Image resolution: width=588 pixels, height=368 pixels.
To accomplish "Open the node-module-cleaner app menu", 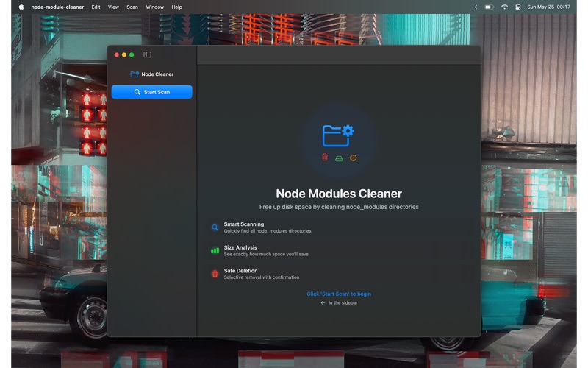I will (57, 7).
